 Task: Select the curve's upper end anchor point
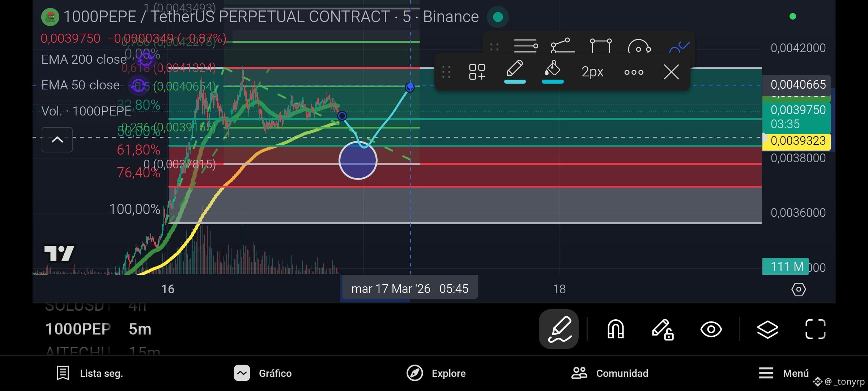coord(410,87)
